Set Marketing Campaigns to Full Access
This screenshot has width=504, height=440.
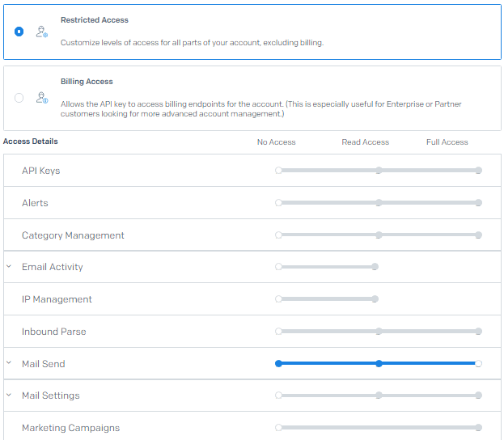tap(478, 428)
